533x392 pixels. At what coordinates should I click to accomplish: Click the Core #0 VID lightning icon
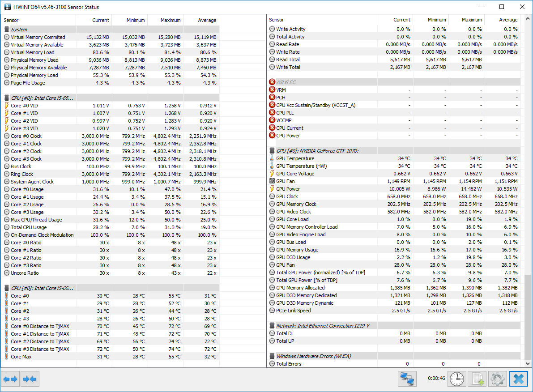click(x=7, y=106)
